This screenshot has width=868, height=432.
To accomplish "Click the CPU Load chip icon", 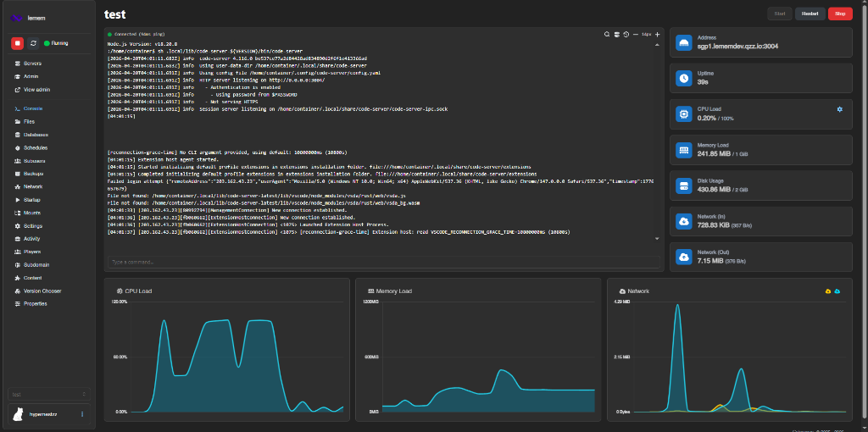I will (684, 114).
